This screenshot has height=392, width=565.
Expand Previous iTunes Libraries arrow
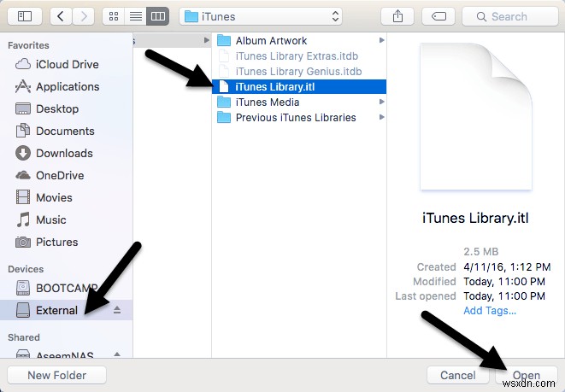[x=381, y=117]
